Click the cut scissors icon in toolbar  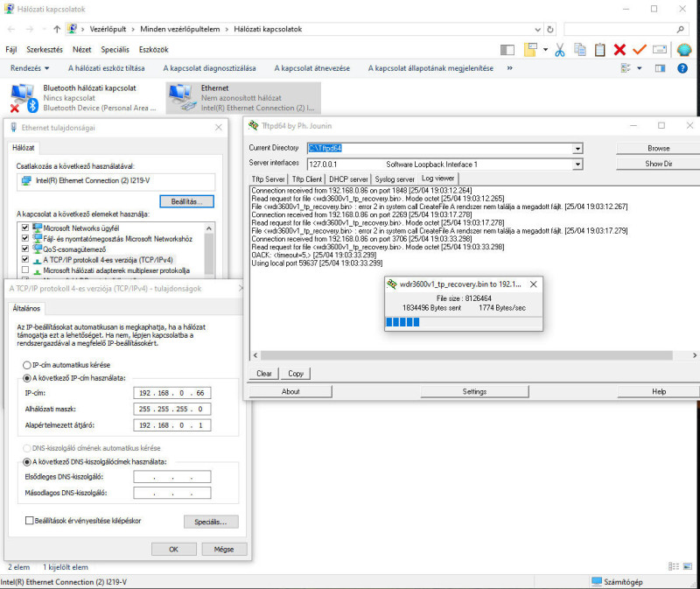(559, 50)
